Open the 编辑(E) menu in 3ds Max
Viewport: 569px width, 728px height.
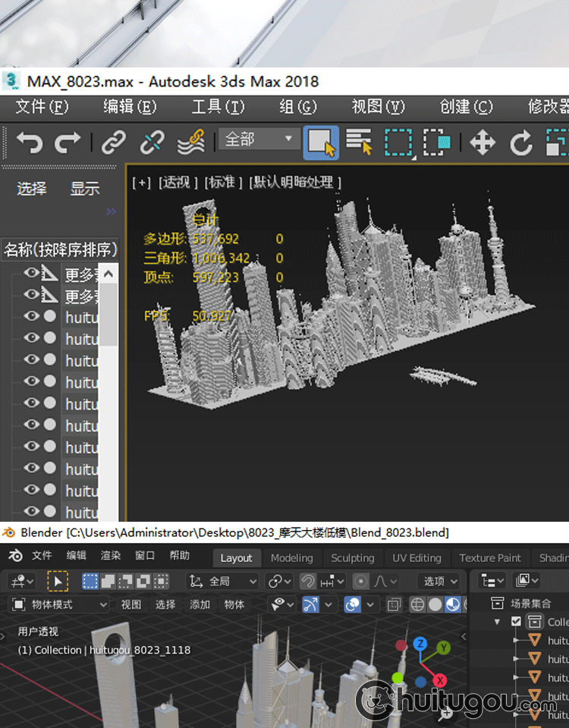(130, 107)
